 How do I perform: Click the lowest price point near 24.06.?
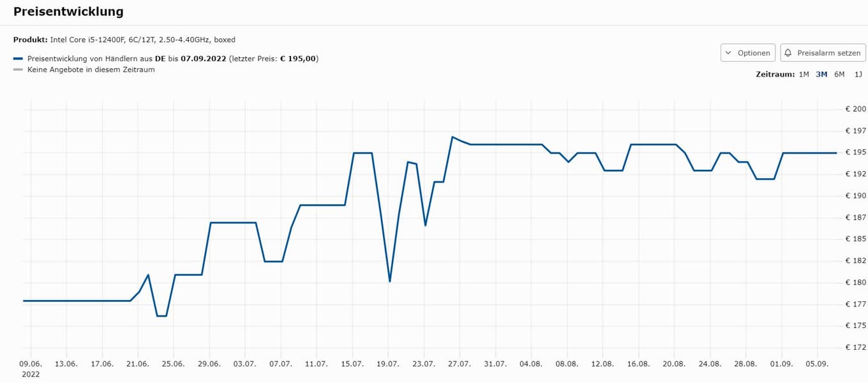[x=161, y=316]
